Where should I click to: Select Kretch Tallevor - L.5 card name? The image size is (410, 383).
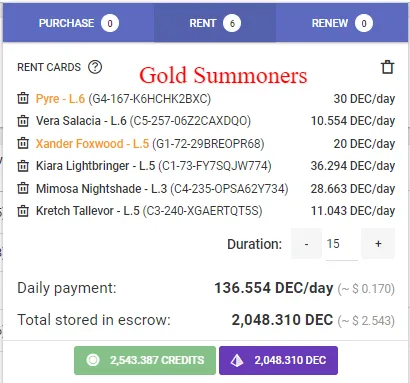tap(88, 211)
